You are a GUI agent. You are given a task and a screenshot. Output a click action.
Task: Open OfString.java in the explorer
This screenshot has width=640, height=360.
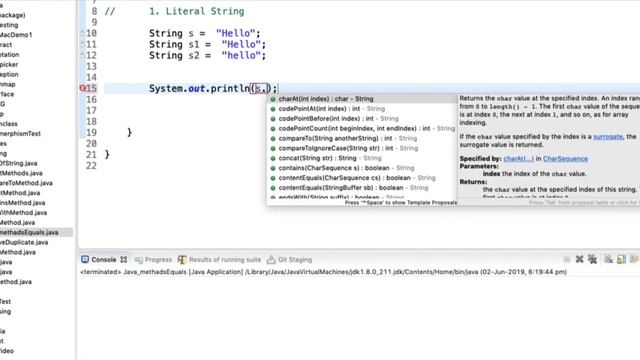19,163
